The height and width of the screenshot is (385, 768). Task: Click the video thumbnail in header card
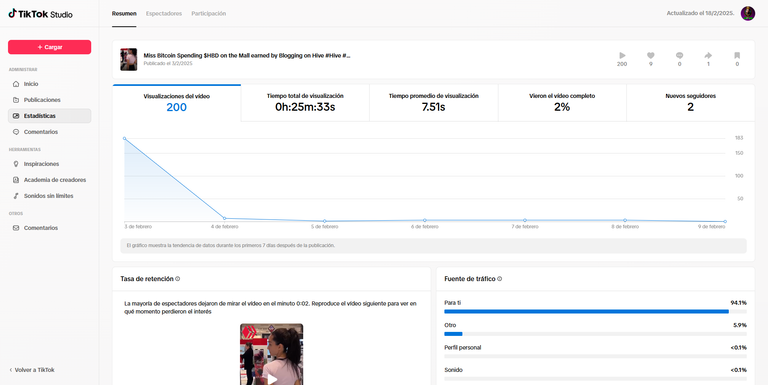click(x=129, y=59)
